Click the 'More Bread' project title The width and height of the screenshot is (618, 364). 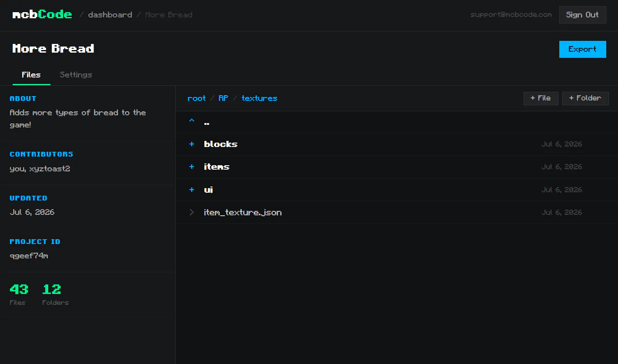(x=53, y=49)
